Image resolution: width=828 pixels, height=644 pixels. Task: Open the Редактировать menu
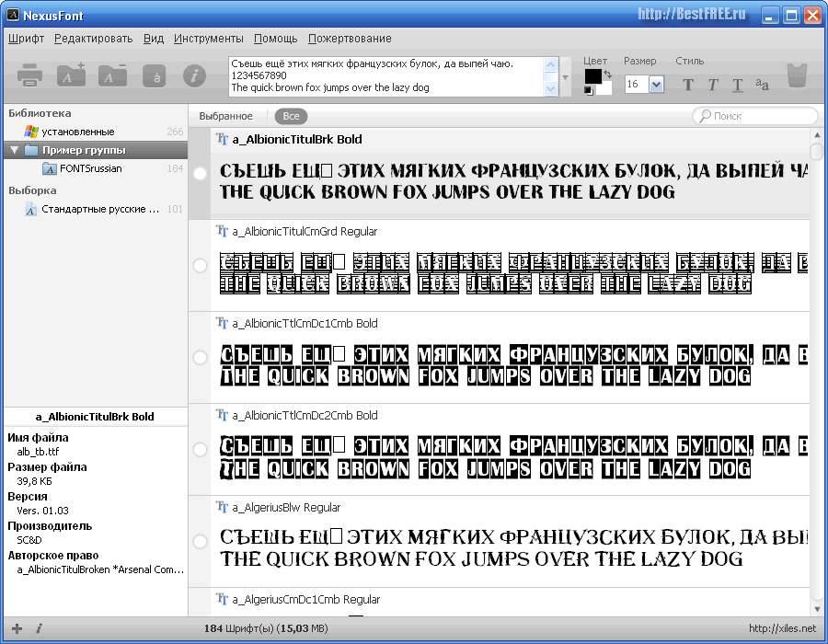94,39
